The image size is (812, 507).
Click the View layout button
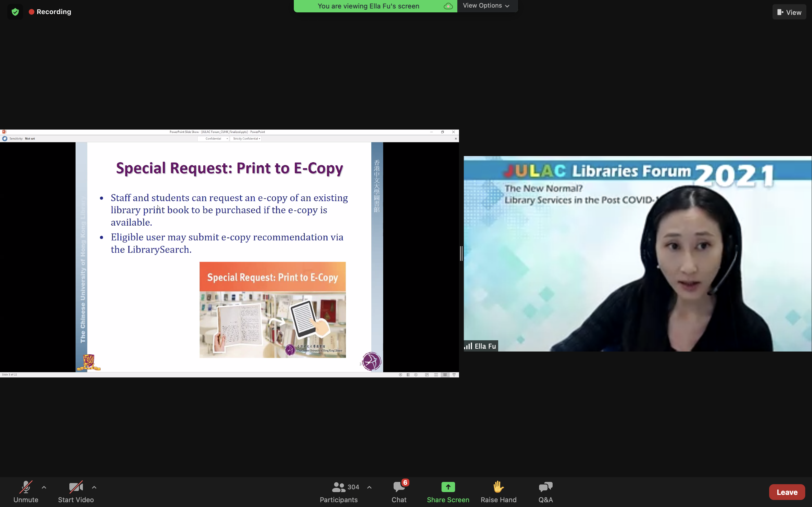(x=789, y=12)
